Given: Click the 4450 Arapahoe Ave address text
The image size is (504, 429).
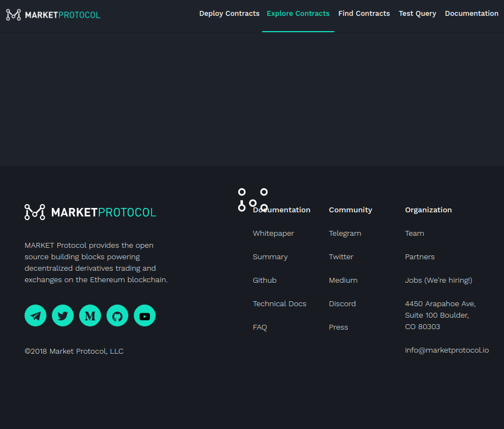Looking at the screenshot, I should click(440, 315).
